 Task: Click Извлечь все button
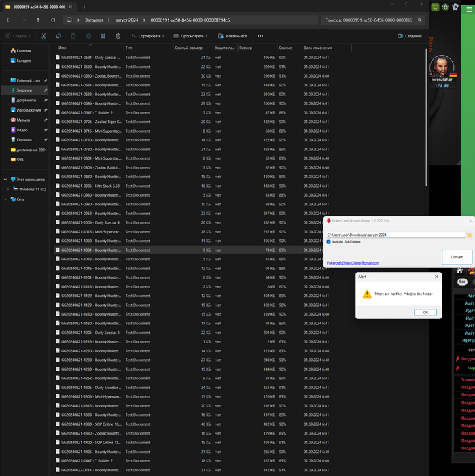(232, 36)
